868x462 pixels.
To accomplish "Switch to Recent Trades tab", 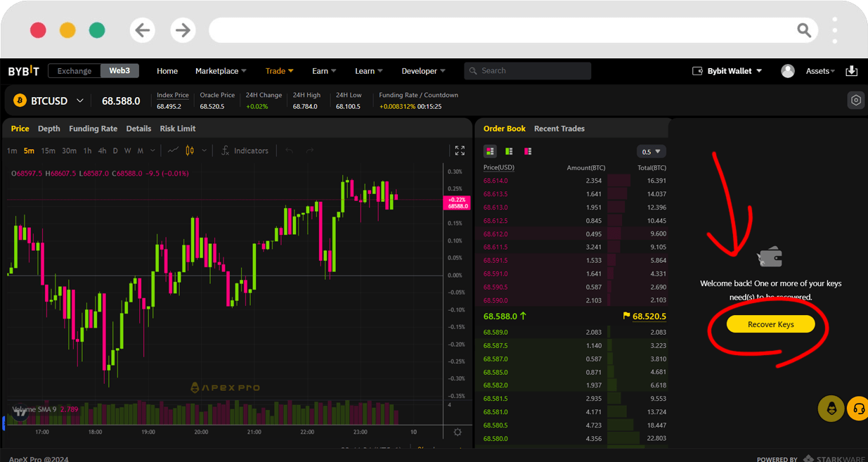I will 559,129.
